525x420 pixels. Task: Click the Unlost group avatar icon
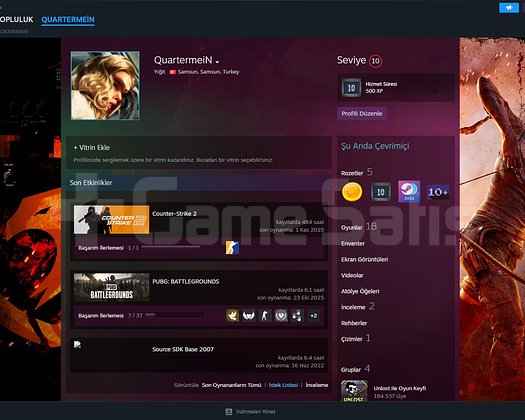coord(354,391)
